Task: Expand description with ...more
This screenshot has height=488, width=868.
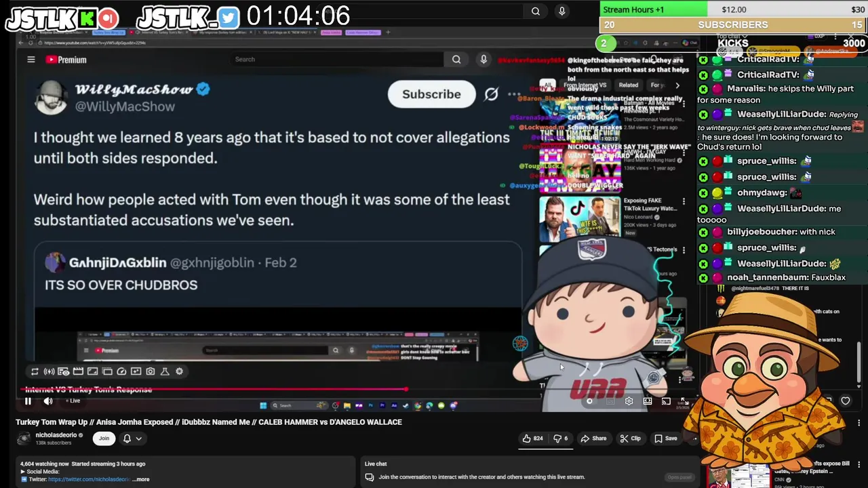Action: tap(141, 479)
